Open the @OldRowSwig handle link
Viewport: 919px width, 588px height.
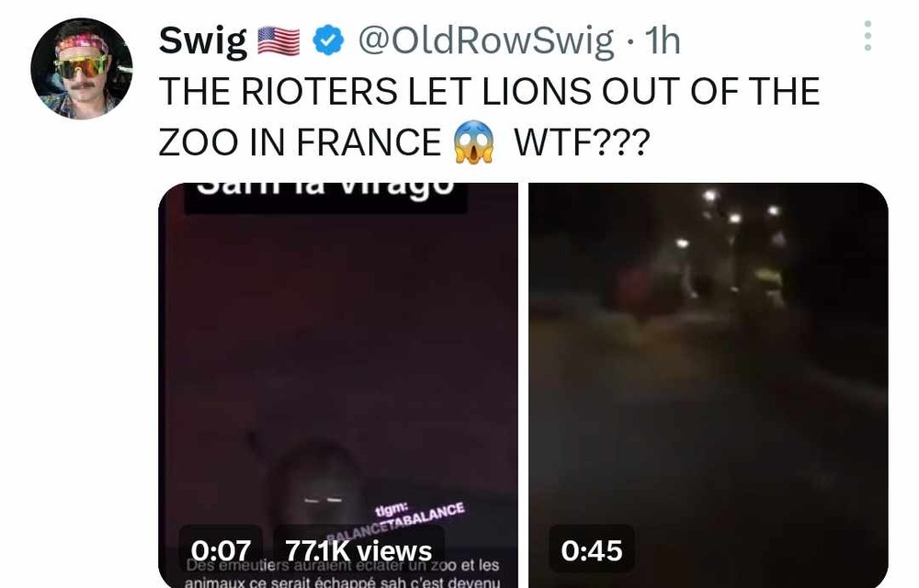(x=486, y=41)
